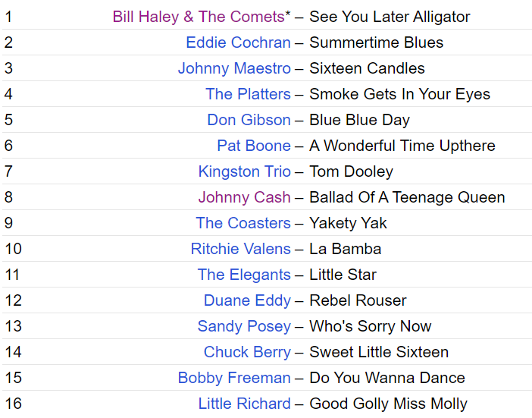Select The Platters artist link
The image size is (532, 418).
tap(248, 94)
